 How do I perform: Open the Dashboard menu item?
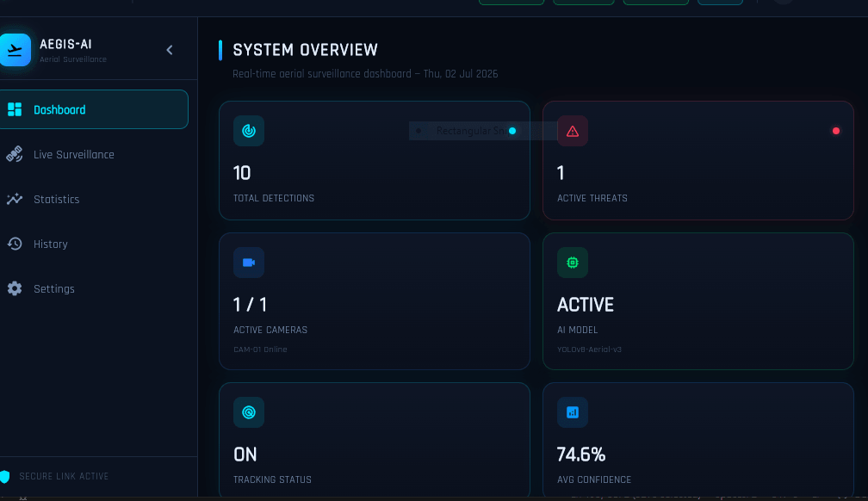(x=94, y=109)
